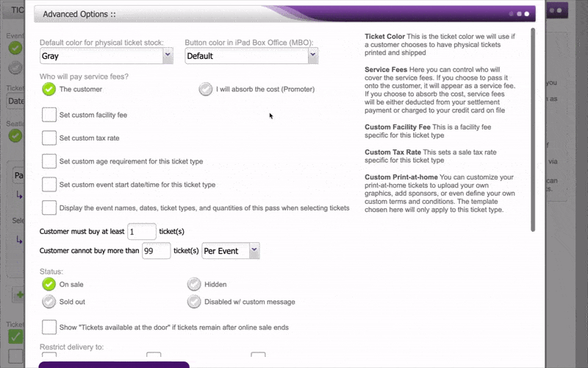Enable display of event names for this pass
Image resolution: width=588 pixels, height=368 pixels.
tap(49, 208)
